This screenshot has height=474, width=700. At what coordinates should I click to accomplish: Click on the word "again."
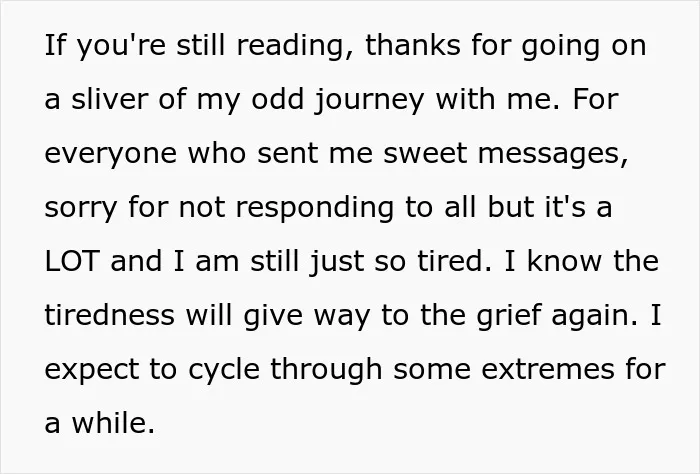pyautogui.click(x=595, y=316)
